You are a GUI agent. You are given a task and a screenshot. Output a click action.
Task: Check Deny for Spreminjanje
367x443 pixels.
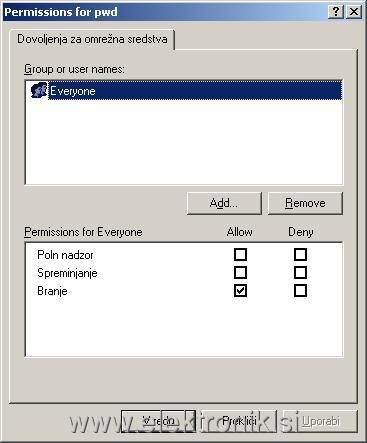pyautogui.click(x=300, y=273)
